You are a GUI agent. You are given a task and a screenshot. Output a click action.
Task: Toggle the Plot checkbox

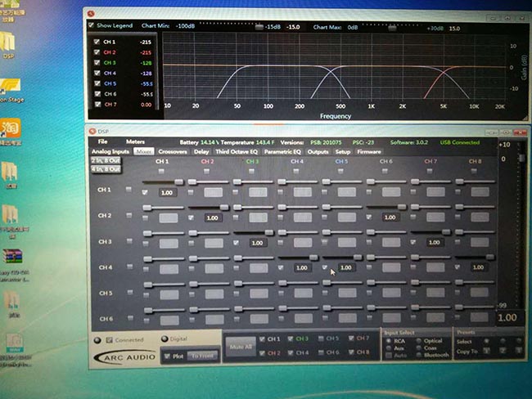click(x=168, y=356)
